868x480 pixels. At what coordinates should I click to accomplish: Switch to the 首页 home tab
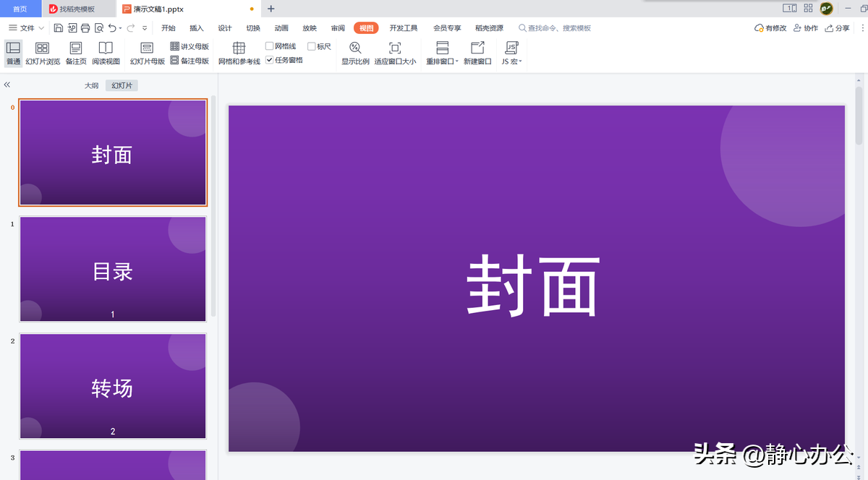click(20, 9)
